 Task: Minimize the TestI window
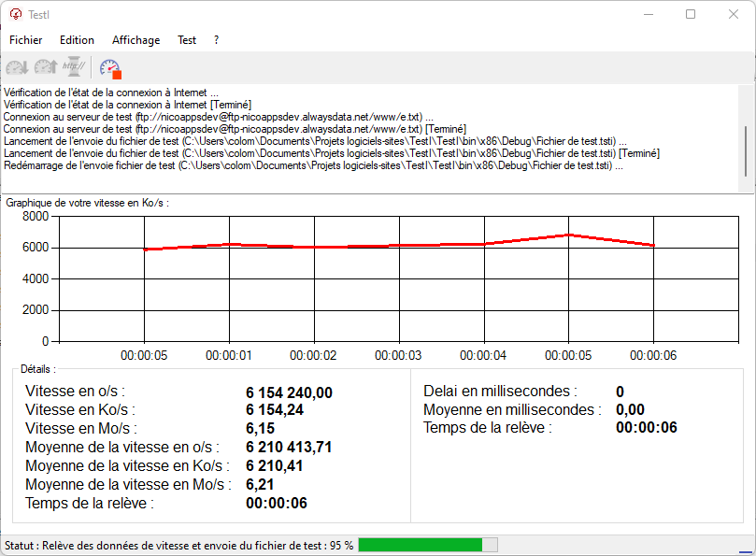(647, 14)
